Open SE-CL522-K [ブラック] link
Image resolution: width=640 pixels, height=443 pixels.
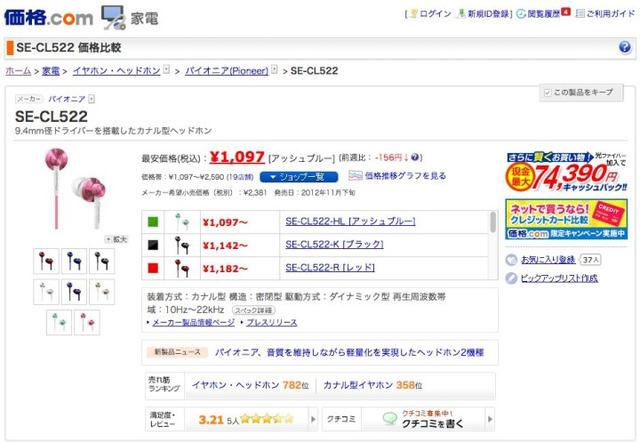(334, 244)
